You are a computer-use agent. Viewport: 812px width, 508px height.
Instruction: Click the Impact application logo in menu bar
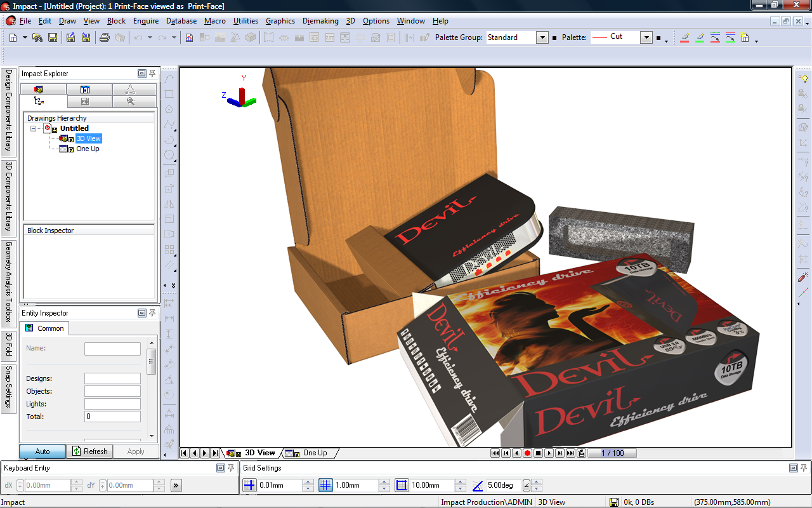10,21
